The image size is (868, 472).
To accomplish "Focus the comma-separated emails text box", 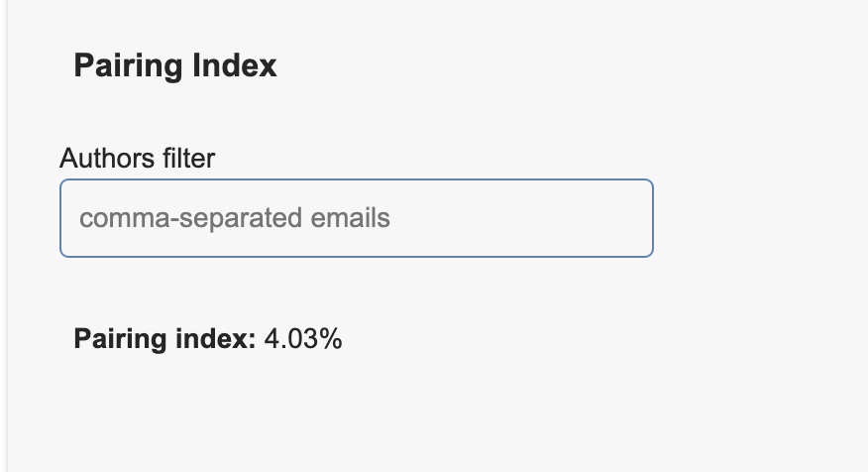I will pyautogui.click(x=356, y=218).
